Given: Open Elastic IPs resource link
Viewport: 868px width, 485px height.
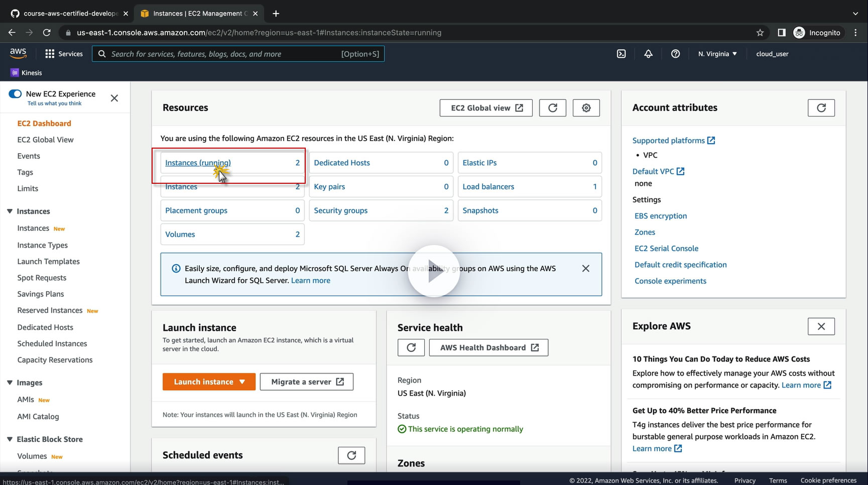Looking at the screenshot, I should click(x=479, y=163).
